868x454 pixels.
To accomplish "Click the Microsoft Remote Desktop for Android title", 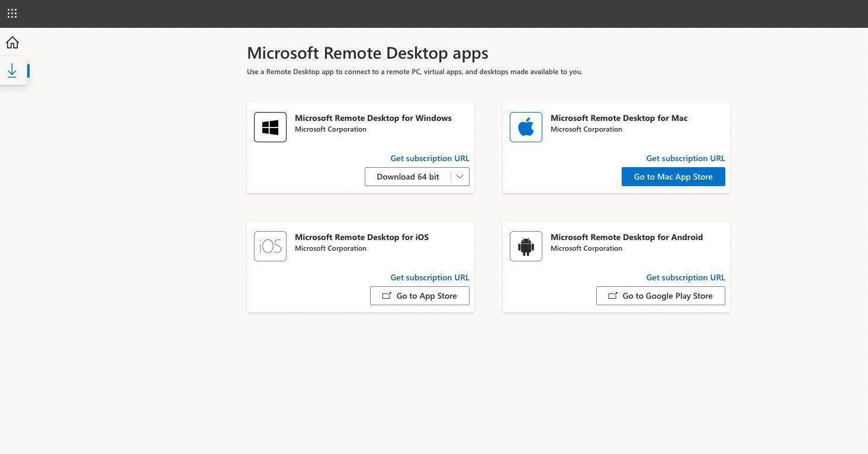I will pyautogui.click(x=626, y=237).
